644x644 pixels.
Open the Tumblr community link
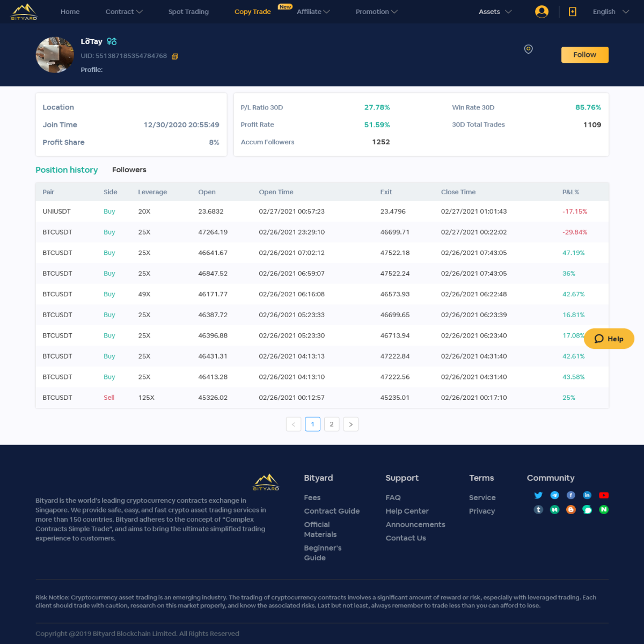[538, 509]
